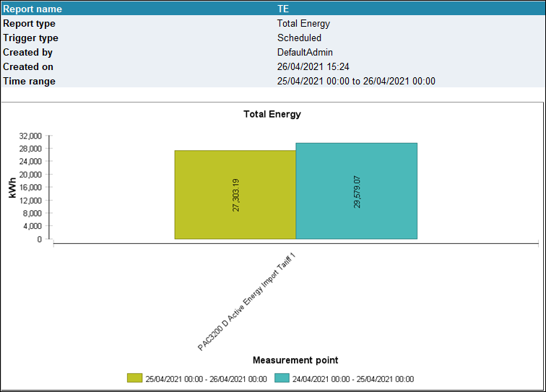546x392 pixels.
Task: Click the teal legend color swatch
Action: pyautogui.click(x=281, y=378)
